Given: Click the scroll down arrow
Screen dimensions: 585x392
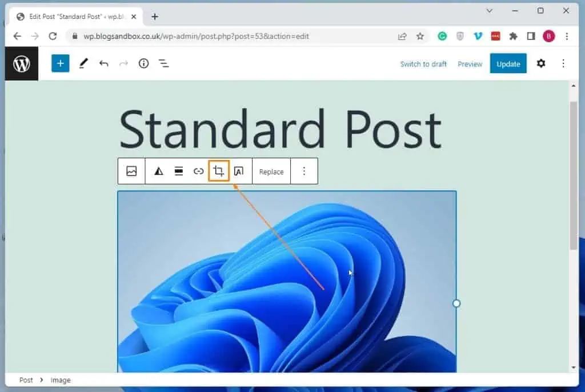Looking at the screenshot, I should point(574,368).
